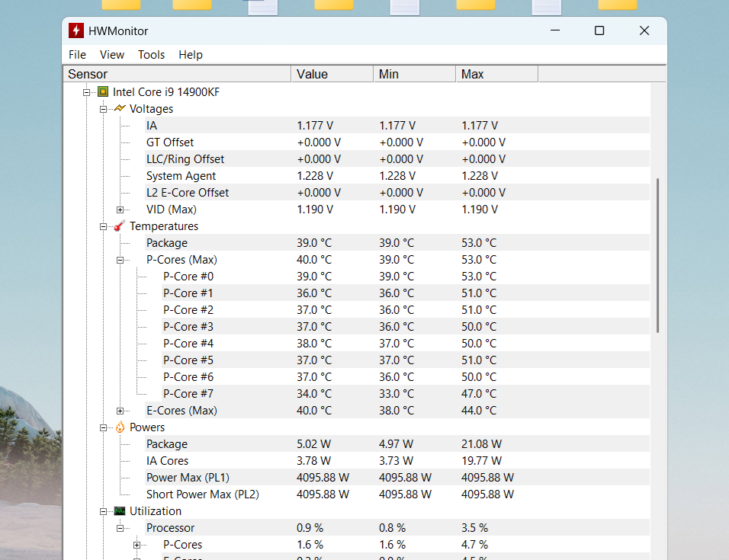This screenshot has width=729, height=560.
Task: Maximize the HWMonitor window
Action: pos(599,30)
